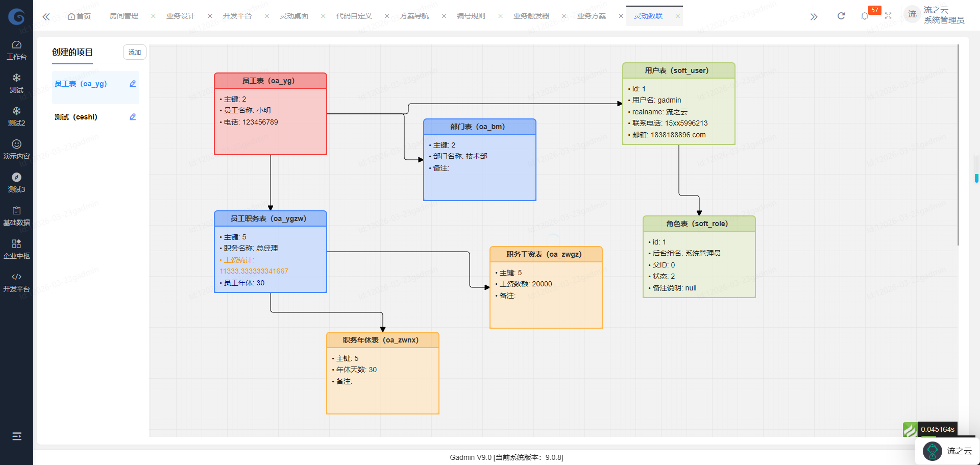Click edit icon next to 员工表 (oa_yg)
The width and height of the screenshot is (980, 465).
[x=133, y=84]
